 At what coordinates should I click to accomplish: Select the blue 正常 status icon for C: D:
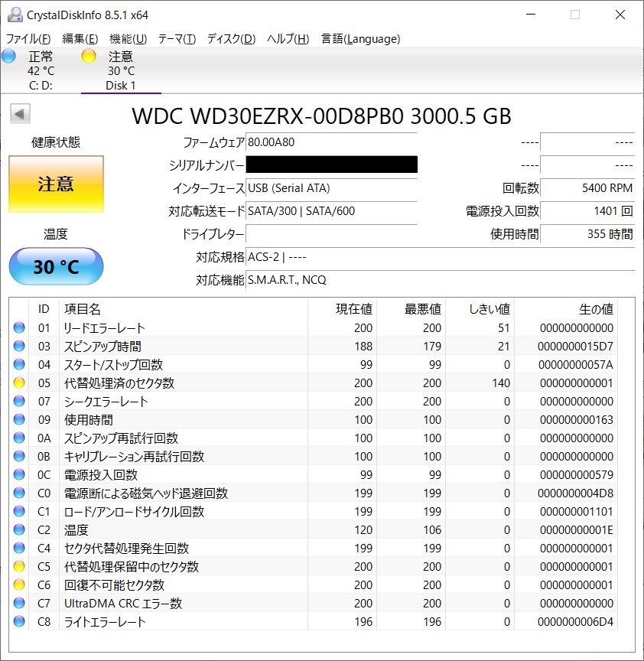pyautogui.click(x=8, y=56)
